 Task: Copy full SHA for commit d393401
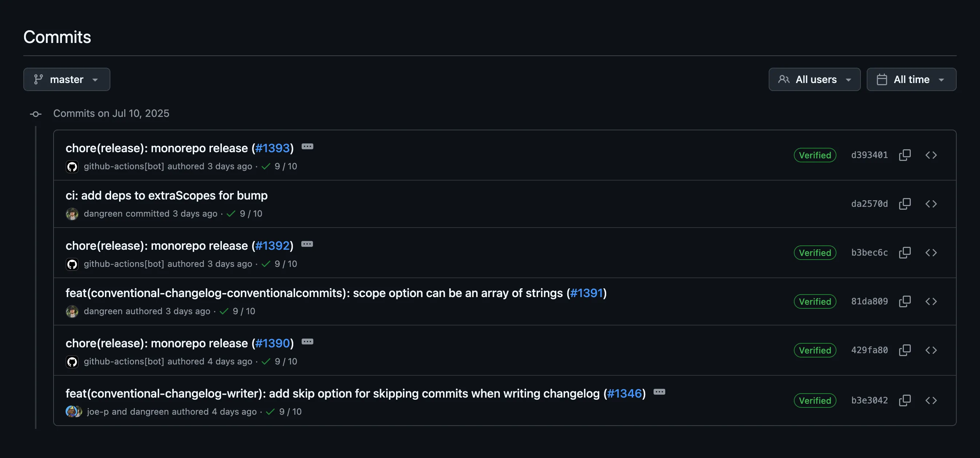905,155
